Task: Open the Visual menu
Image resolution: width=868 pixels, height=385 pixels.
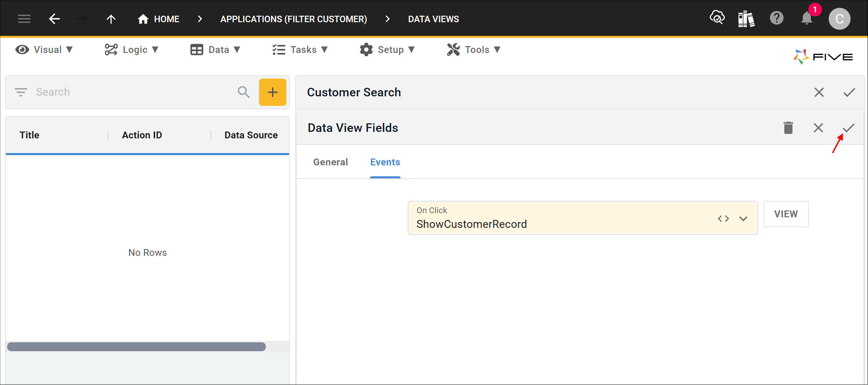Action: point(44,50)
